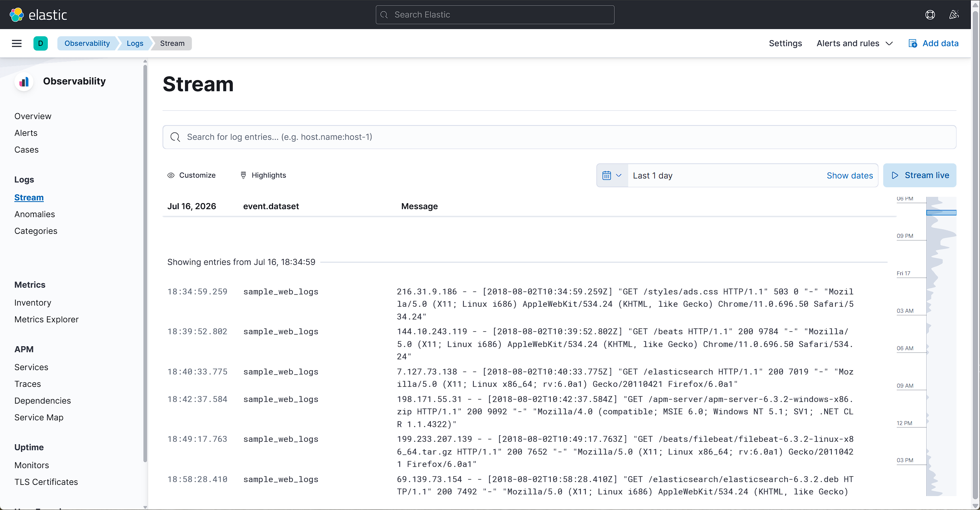Click the log search magnifier icon
The width and height of the screenshot is (980, 510).
coord(175,137)
